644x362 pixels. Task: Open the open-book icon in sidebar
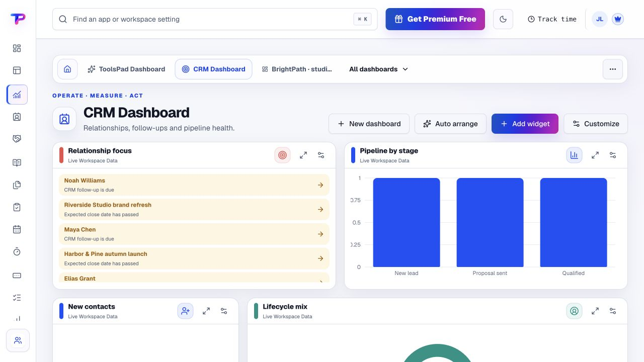click(17, 163)
